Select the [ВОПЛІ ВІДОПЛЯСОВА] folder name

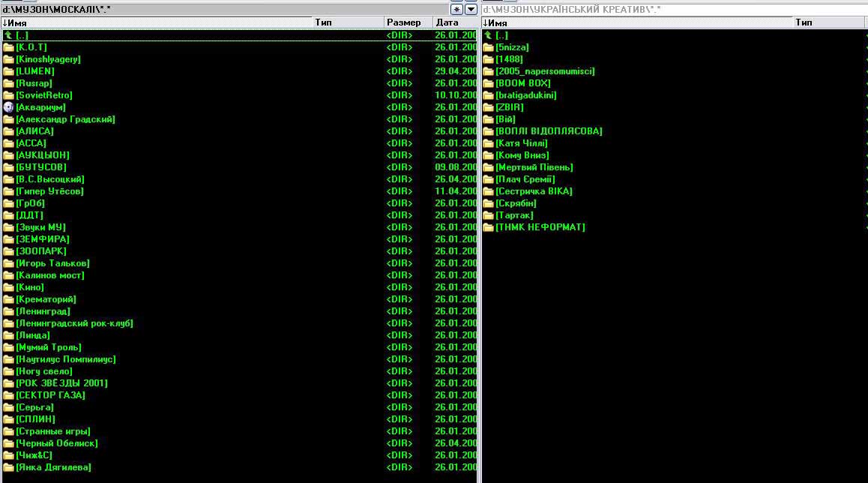point(549,131)
